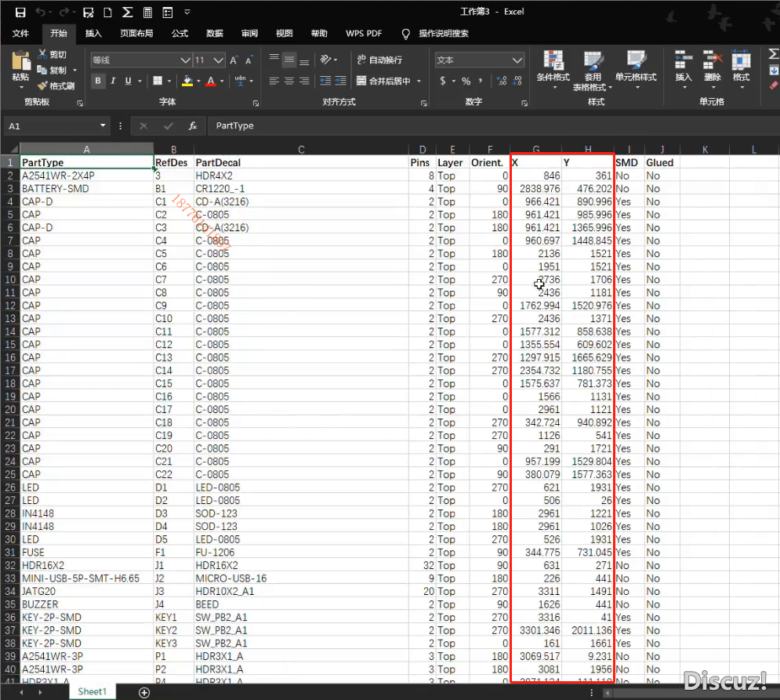Expand Font group dialog launcher
Image resolution: width=780 pixels, height=700 pixels.
tap(256, 103)
